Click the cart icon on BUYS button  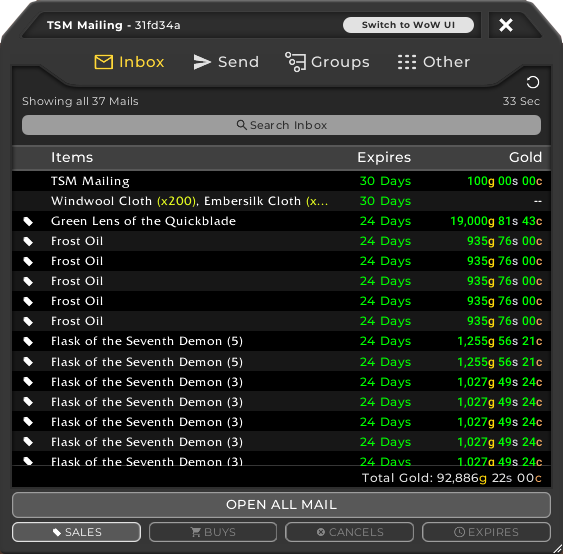tap(196, 532)
